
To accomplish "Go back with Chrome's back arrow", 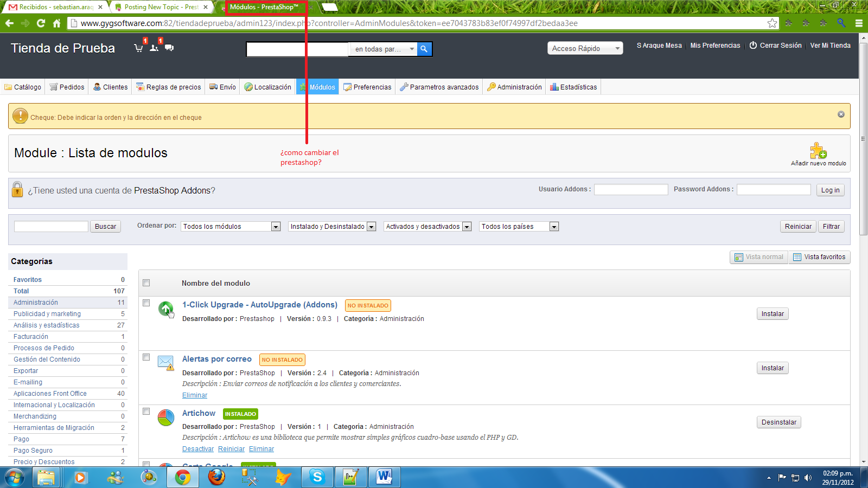I will tap(9, 23).
